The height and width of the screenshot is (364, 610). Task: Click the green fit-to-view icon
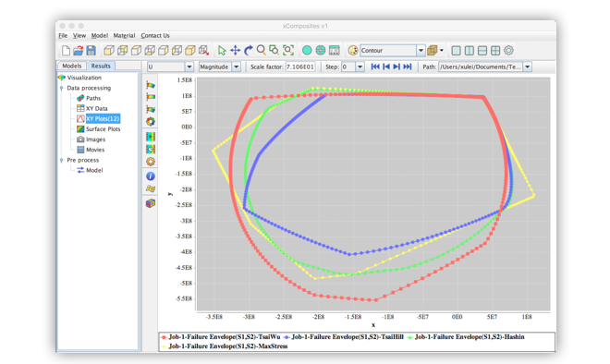pos(288,50)
